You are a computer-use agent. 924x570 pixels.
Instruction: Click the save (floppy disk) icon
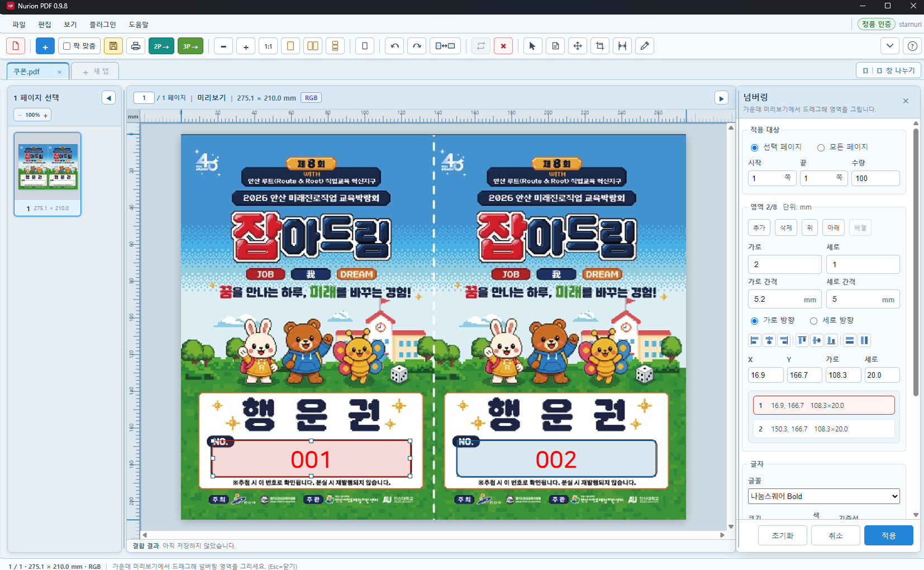click(x=113, y=46)
